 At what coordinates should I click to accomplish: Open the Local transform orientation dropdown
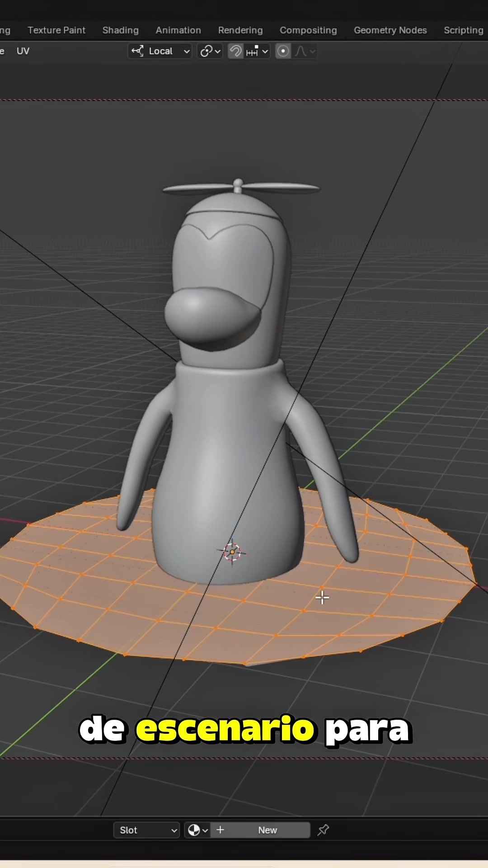(x=160, y=51)
